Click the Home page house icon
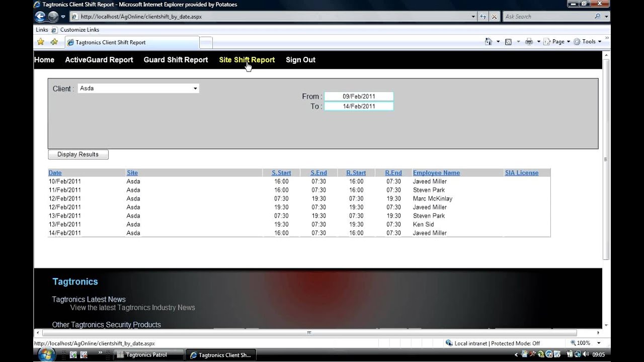 click(488, 42)
